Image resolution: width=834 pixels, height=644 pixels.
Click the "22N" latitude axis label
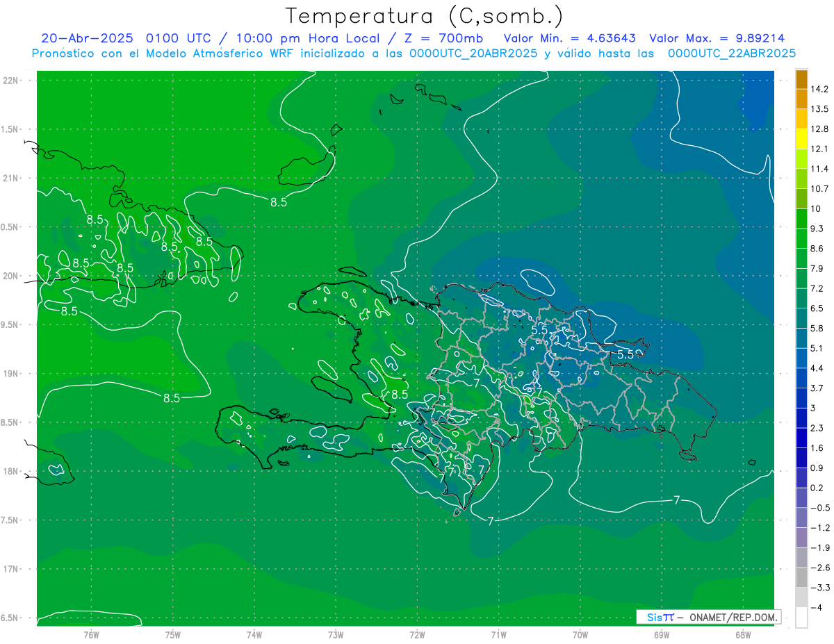click(x=10, y=80)
